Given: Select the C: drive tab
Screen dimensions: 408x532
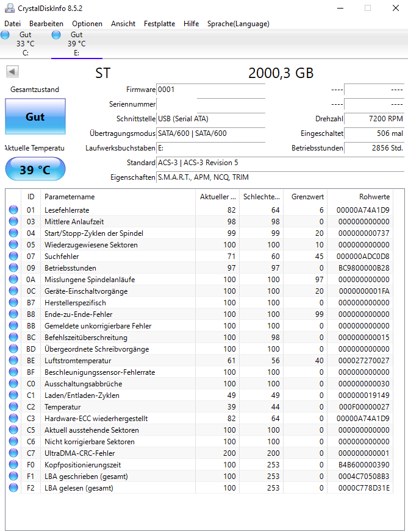Looking at the screenshot, I should coord(26,44).
